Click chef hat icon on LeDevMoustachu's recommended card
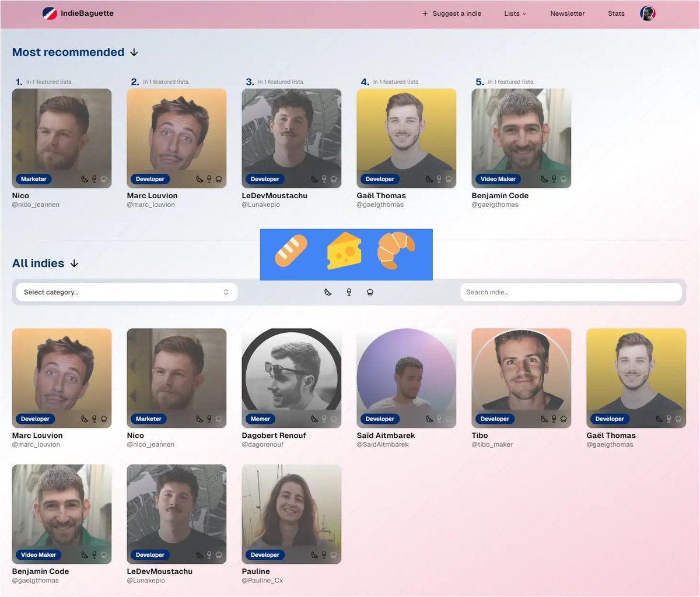Screen dimensions: 700x597 click(334, 179)
